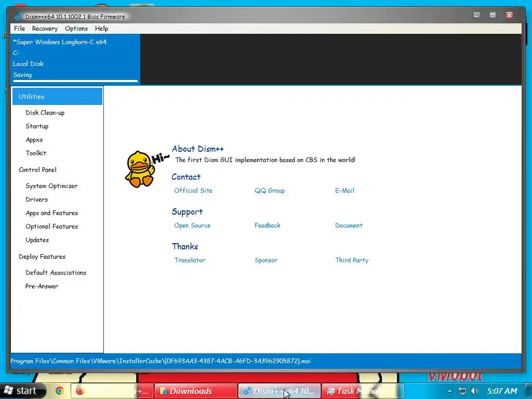
Task: Open the Updates page
Action: tap(37, 240)
